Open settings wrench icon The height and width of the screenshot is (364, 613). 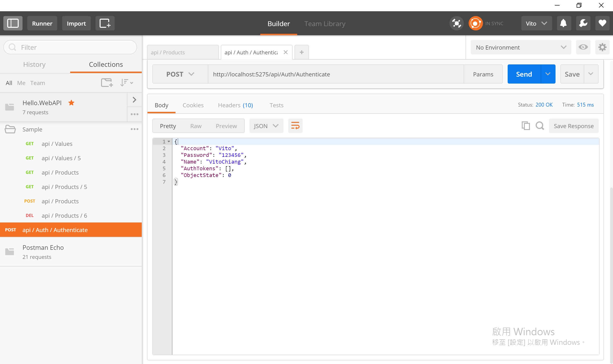coord(583,23)
